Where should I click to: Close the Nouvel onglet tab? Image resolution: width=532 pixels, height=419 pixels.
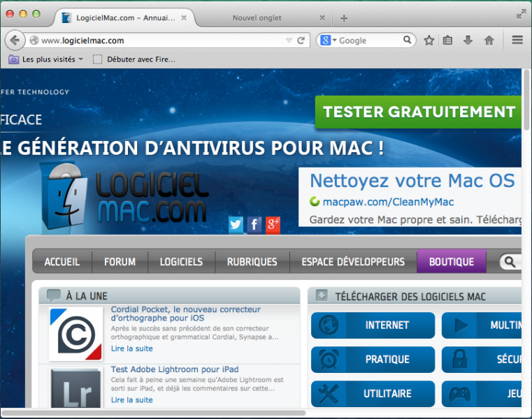click(x=322, y=17)
